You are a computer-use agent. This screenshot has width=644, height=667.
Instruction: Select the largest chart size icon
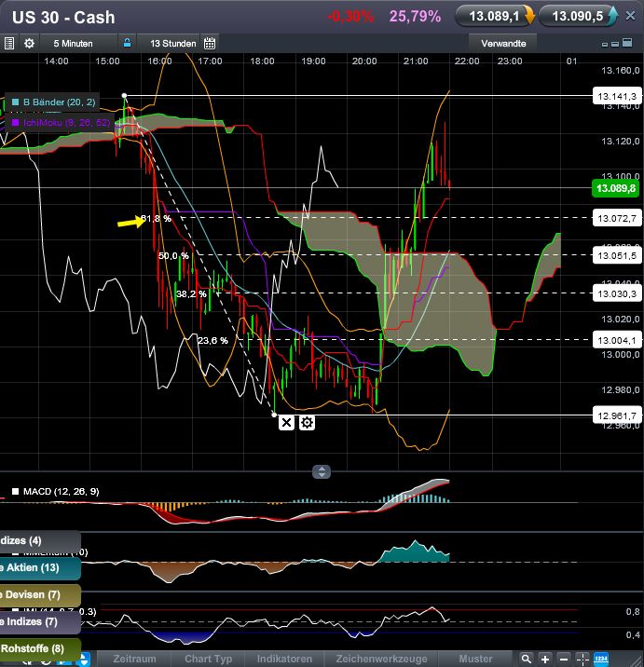click(627, 43)
